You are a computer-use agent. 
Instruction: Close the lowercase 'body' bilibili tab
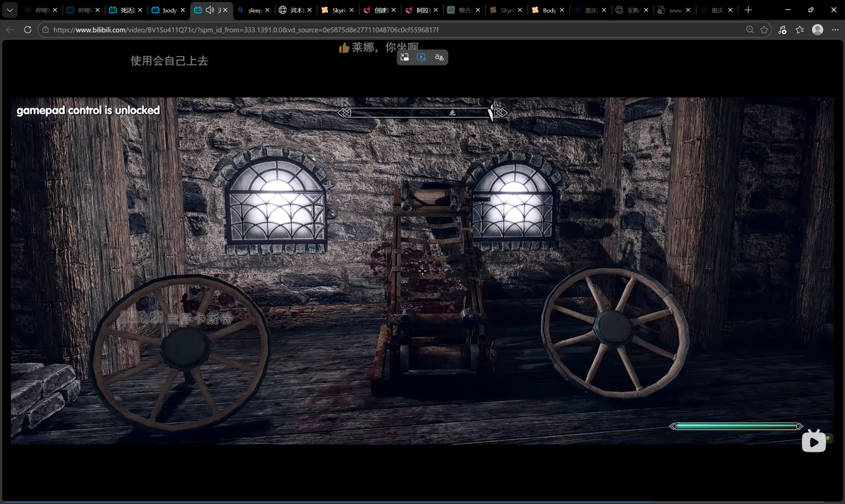coord(183,10)
